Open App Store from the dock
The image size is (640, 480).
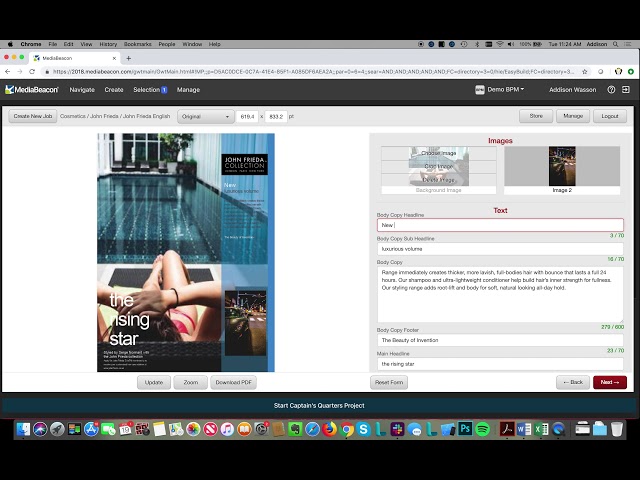pos(91,429)
